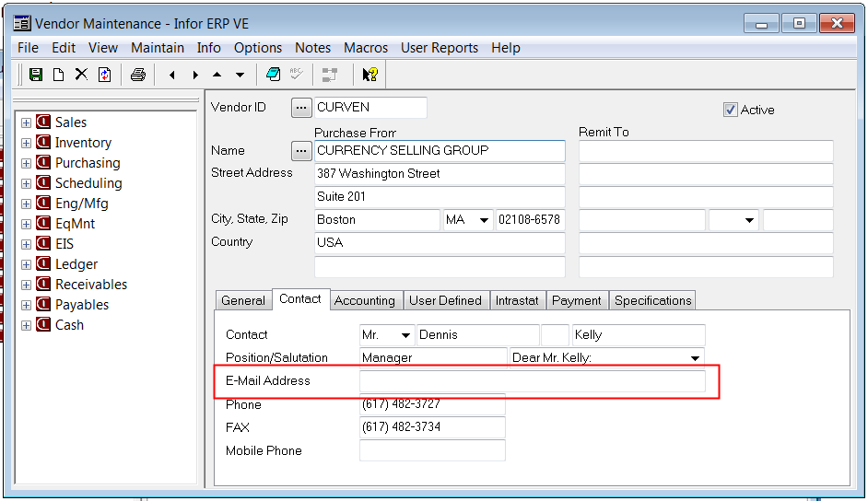Image resolution: width=868 pixels, height=501 pixels.
Task: Open the Dear Mr. Kelly salutation dropdown
Action: pyautogui.click(x=694, y=357)
